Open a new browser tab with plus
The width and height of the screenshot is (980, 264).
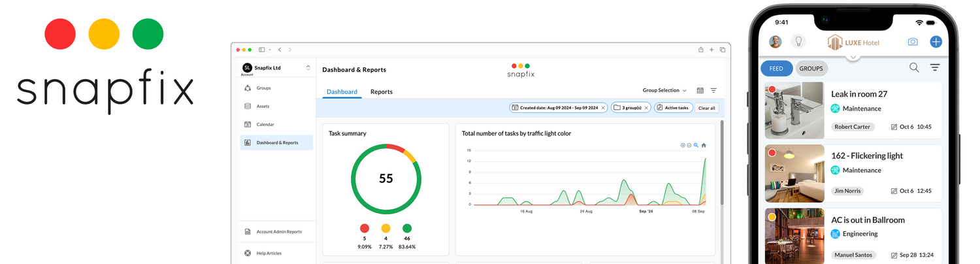point(711,50)
